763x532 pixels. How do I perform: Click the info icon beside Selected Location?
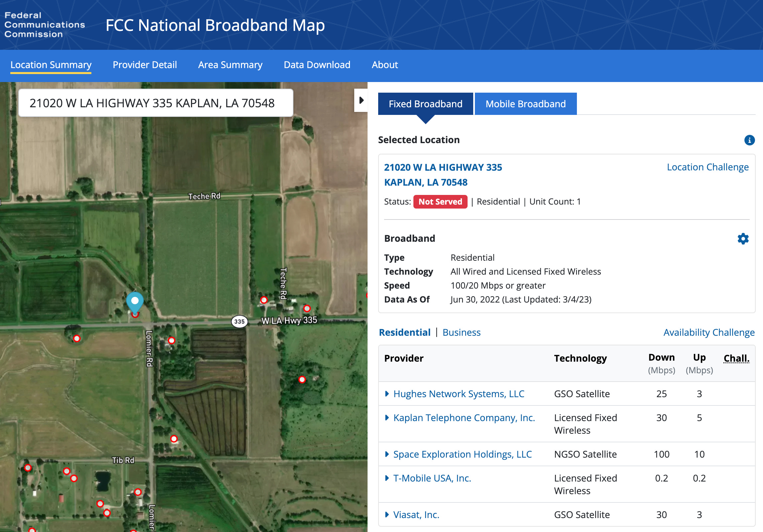click(x=749, y=140)
